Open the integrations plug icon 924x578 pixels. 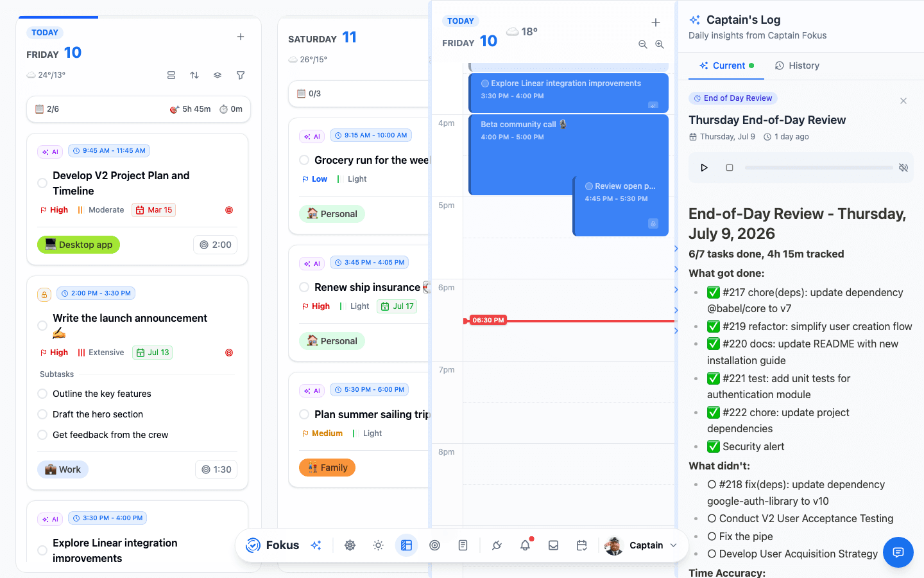click(x=497, y=545)
